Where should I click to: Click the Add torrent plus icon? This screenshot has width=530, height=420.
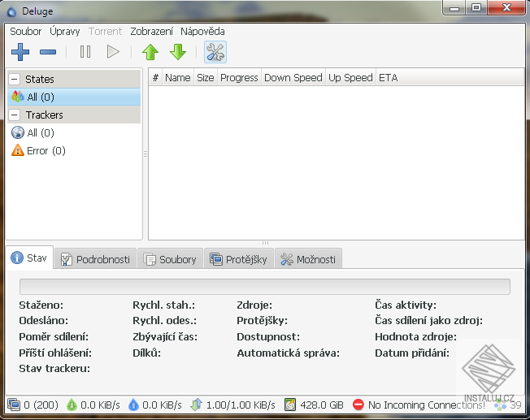click(x=20, y=52)
